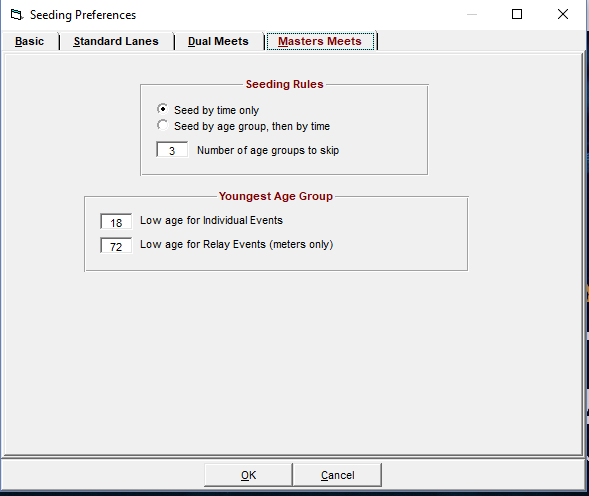This screenshot has width=589, height=496.
Task: Minimize the Seeding Preferences window
Action: coord(472,14)
